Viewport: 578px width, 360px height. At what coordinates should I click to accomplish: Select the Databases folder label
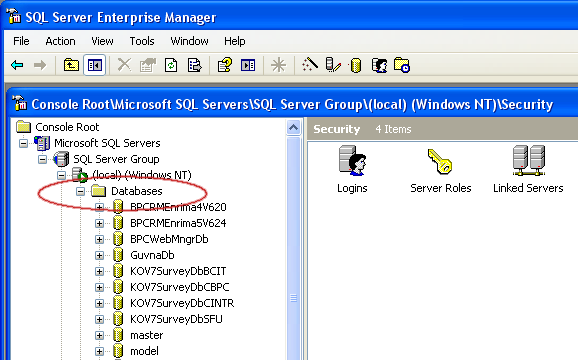coord(137,191)
